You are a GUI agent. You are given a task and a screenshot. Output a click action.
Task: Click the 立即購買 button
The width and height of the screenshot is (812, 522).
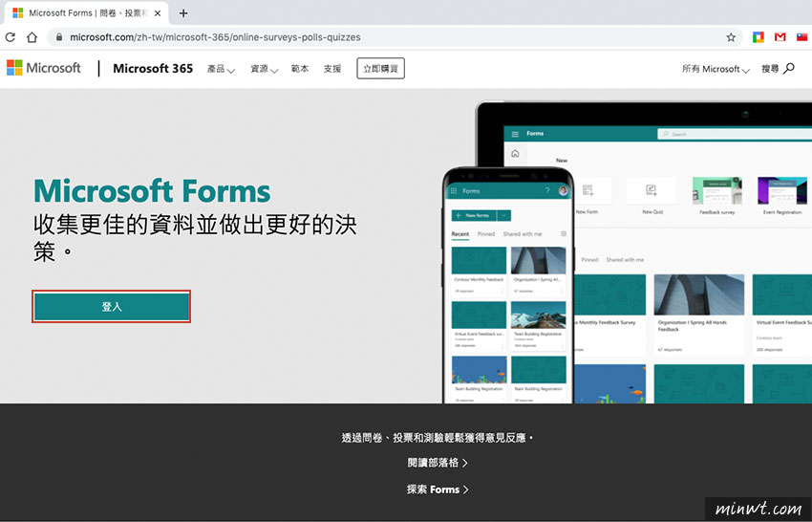380,69
